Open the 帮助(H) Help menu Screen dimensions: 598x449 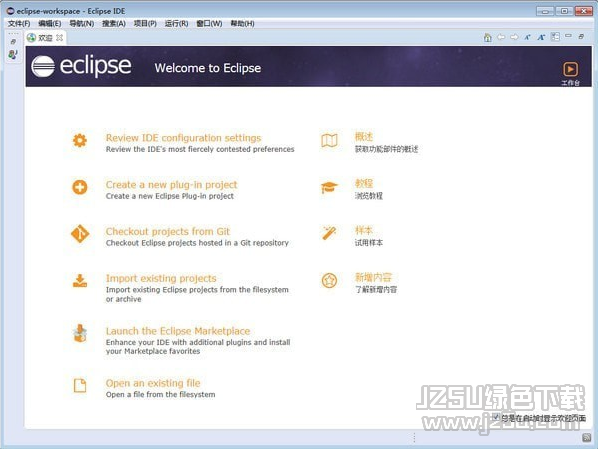point(242,24)
